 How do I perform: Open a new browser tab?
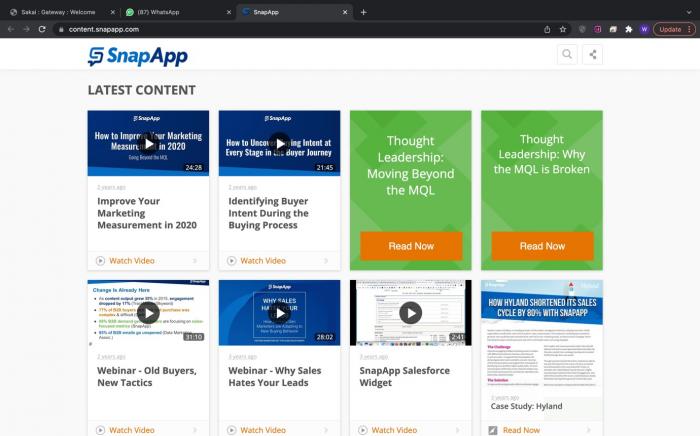[x=363, y=12]
